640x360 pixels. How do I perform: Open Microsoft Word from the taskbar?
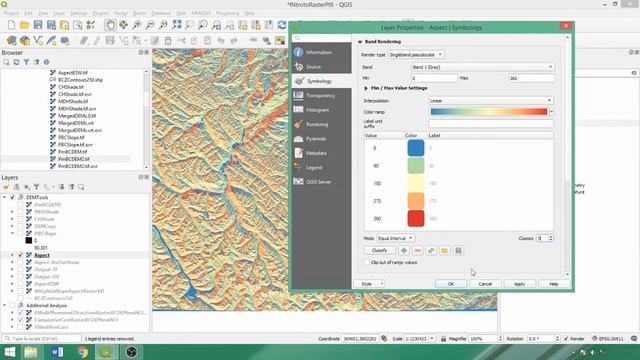(x=57, y=352)
